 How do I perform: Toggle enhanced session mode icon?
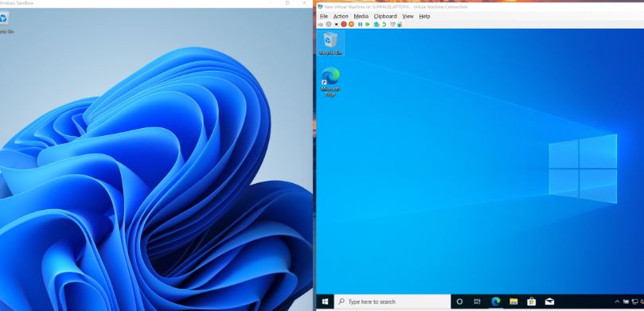click(392, 24)
